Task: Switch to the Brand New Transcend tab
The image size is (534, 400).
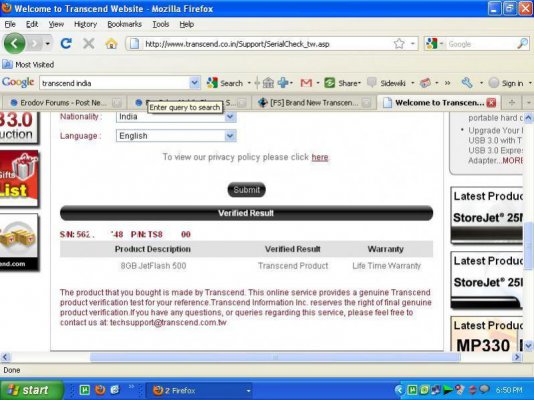Action: [x=313, y=102]
